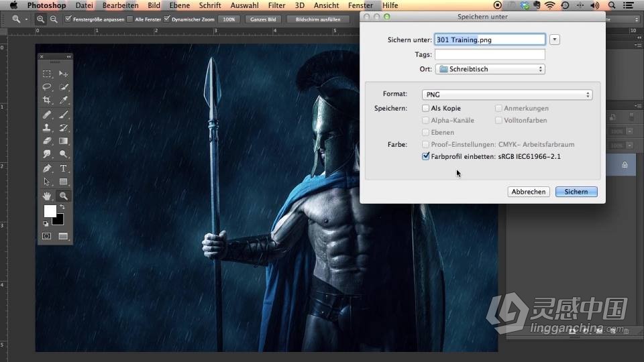This screenshot has width=644, height=362.
Task: Change screen mode from toolbox
Action: [63, 236]
